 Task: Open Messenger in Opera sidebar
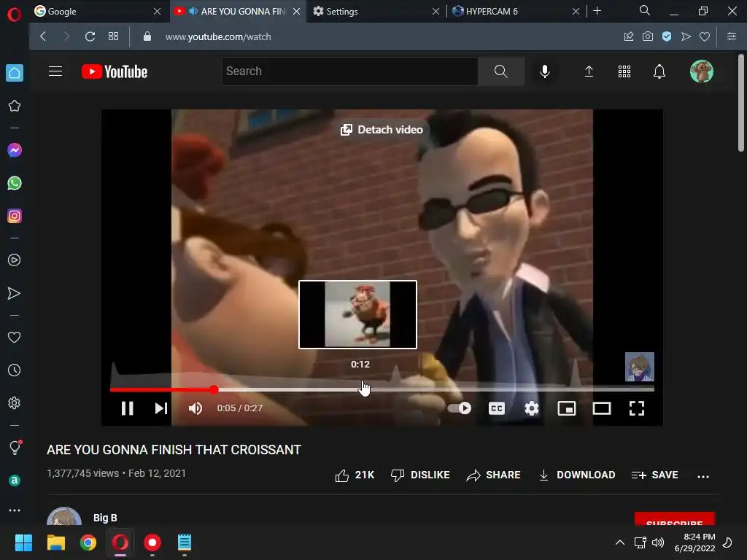pyautogui.click(x=15, y=150)
